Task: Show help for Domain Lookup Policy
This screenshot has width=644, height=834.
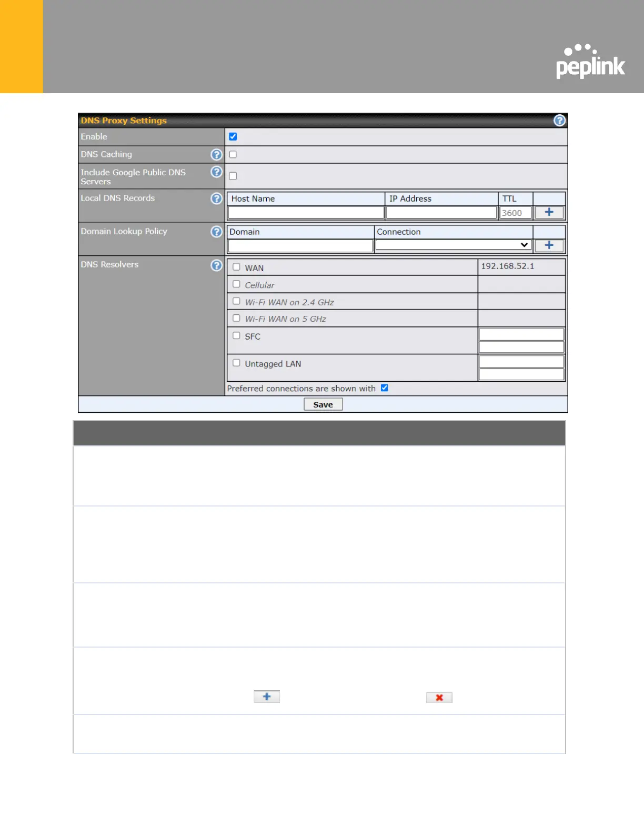Action: coord(216,232)
